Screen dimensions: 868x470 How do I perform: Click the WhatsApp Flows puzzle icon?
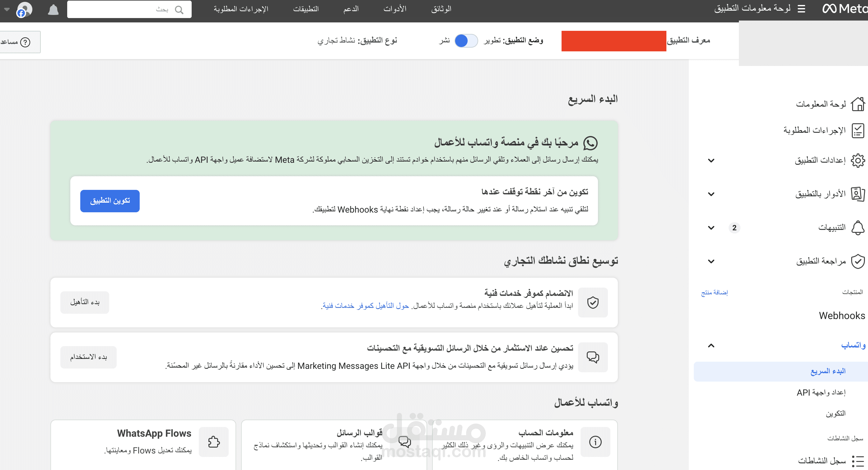pyautogui.click(x=214, y=442)
